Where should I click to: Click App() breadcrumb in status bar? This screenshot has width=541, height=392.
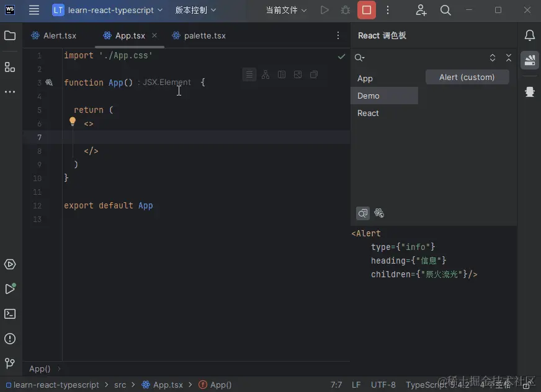[x=215, y=385]
